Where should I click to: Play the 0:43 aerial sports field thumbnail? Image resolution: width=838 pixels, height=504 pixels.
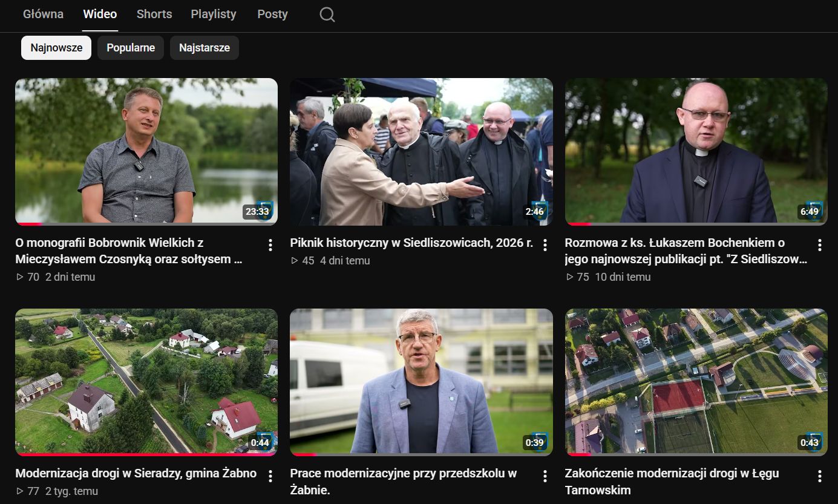(696, 382)
